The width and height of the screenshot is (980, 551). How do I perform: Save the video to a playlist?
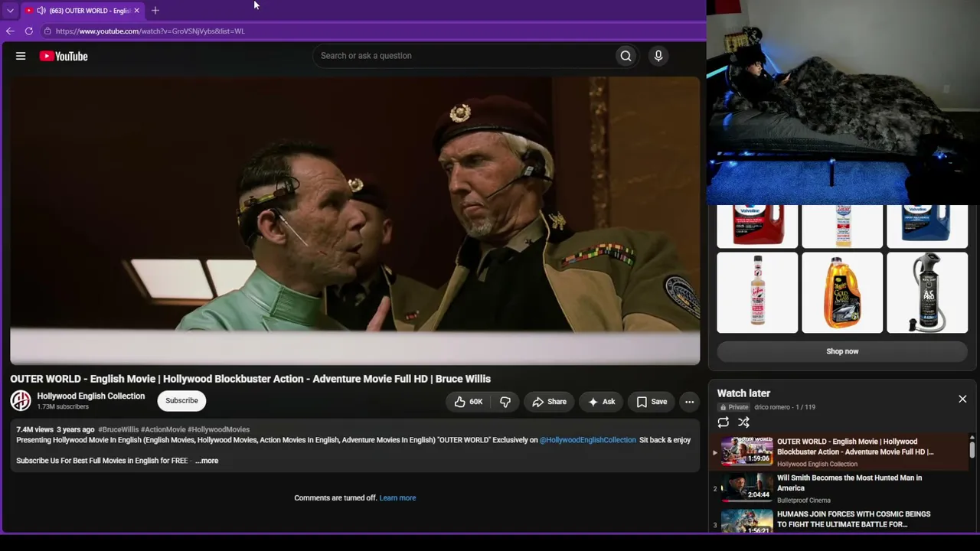coord(652,402)
